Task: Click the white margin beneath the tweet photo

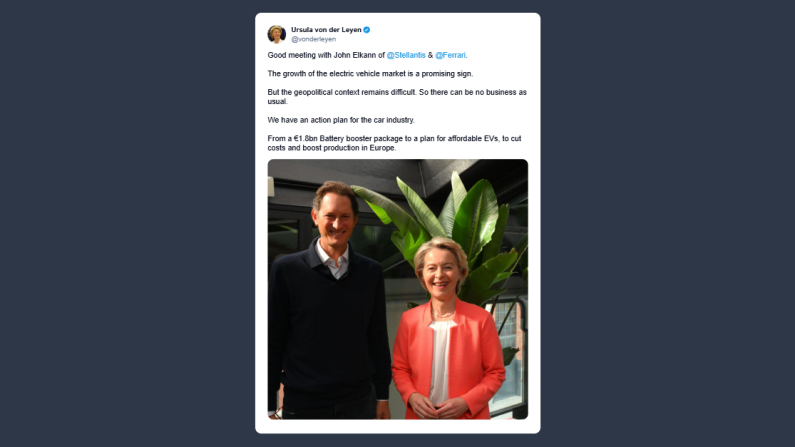Action: pyautogui.click(x=398, y=426)
